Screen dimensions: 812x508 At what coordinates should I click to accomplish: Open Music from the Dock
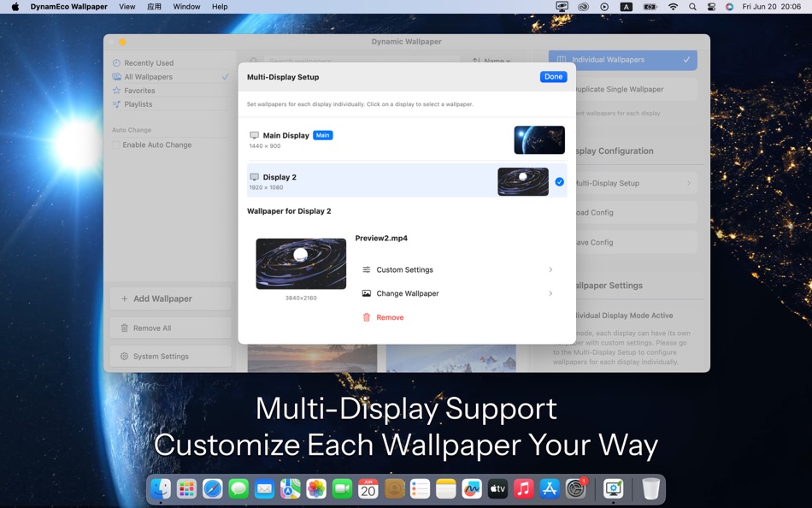point(523,488)
